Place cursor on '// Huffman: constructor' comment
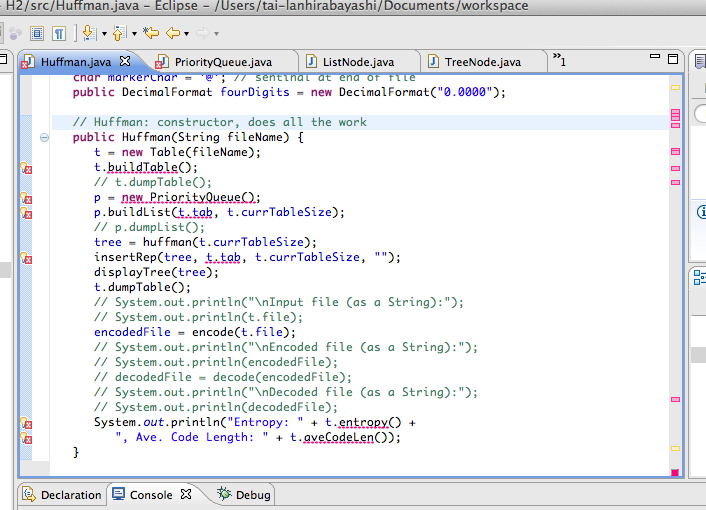Image resolution: width=706 pixels, height=510 pixels. point(220,122)
